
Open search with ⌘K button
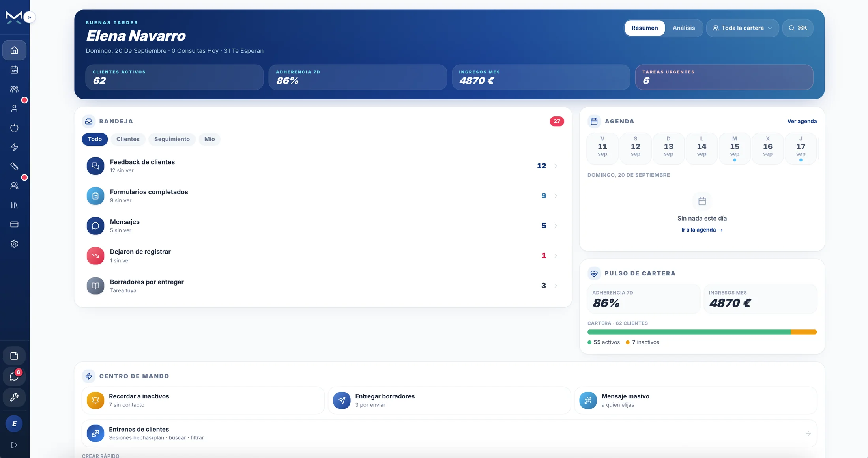tap(798, 28)
